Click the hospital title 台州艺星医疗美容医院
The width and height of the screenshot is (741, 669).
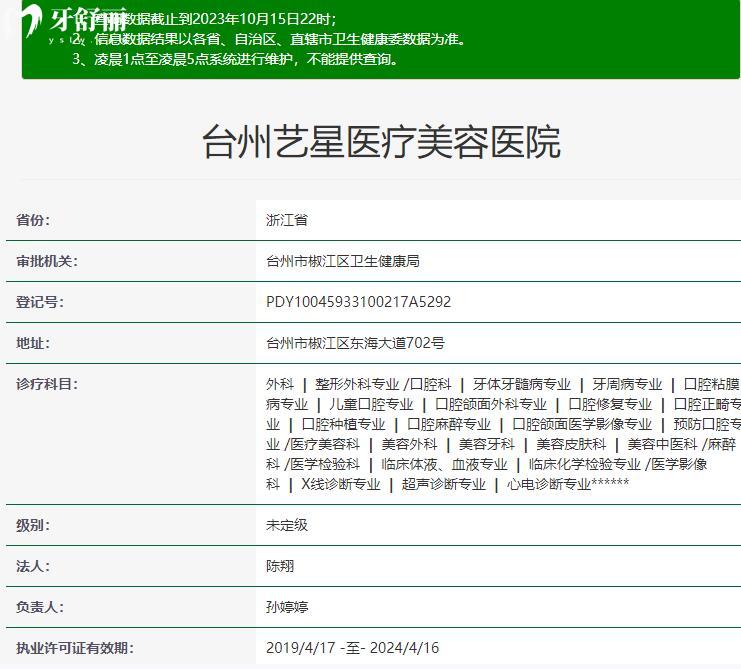click(381, 142)
